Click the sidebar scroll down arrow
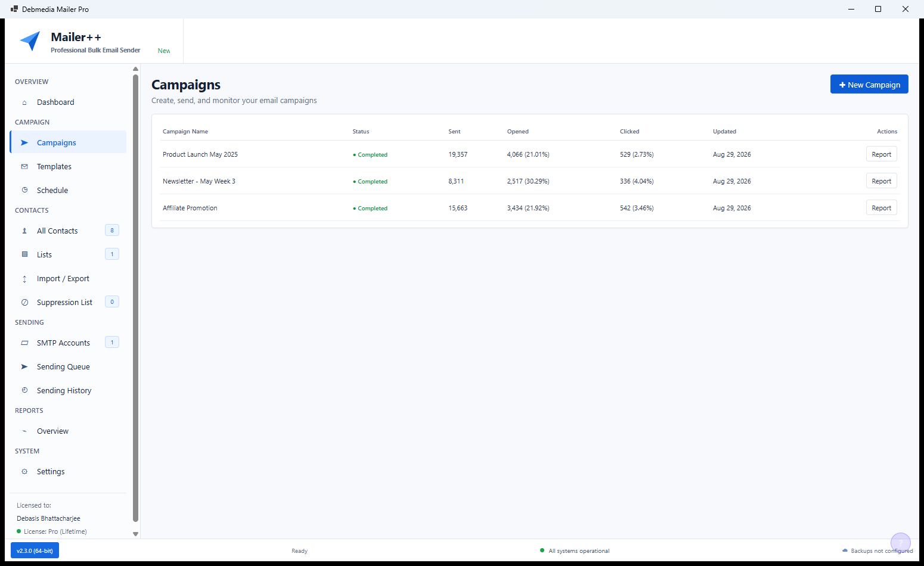Image resolution: width=924 pixels, height=566 pixels. [x=135, y=534]
